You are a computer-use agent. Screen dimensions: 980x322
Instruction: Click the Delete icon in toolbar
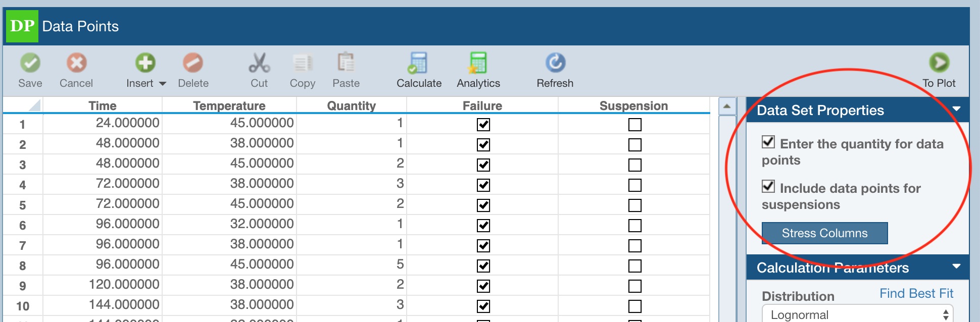193,63
